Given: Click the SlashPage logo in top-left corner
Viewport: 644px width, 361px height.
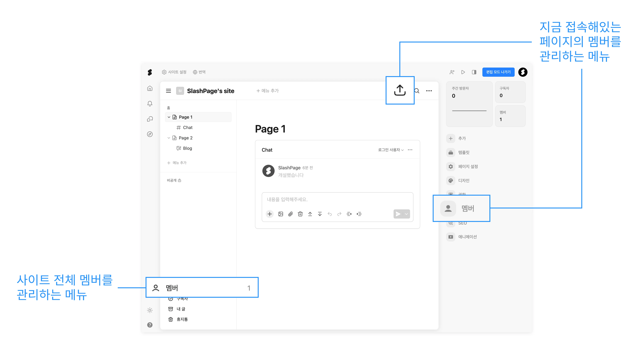Looking at the screenshot, I should (x=150, y=72).
